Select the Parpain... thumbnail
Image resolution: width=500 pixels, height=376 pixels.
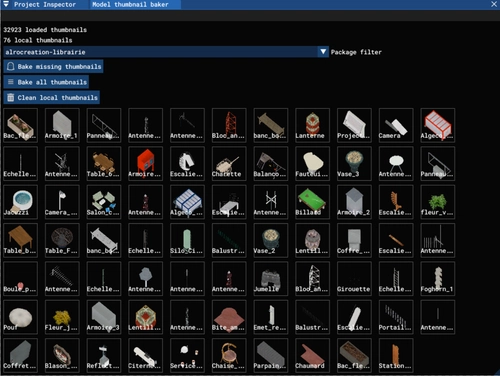271,355
